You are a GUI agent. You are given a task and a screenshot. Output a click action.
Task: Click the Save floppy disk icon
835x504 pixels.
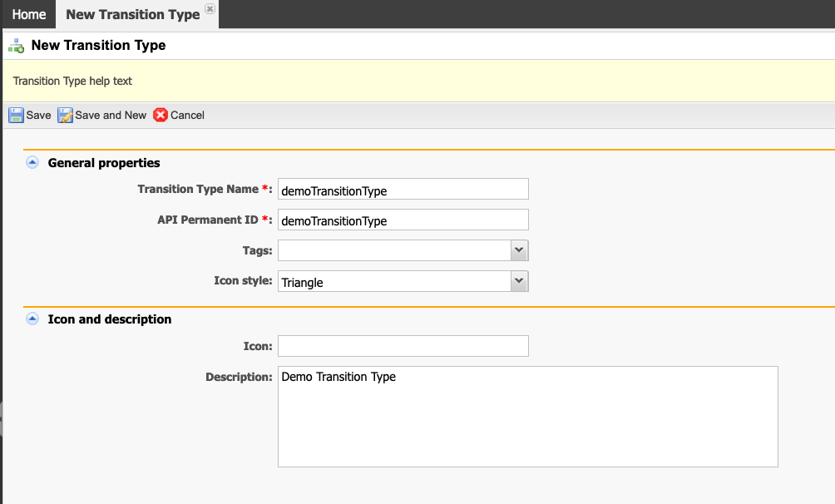point(16,116)
